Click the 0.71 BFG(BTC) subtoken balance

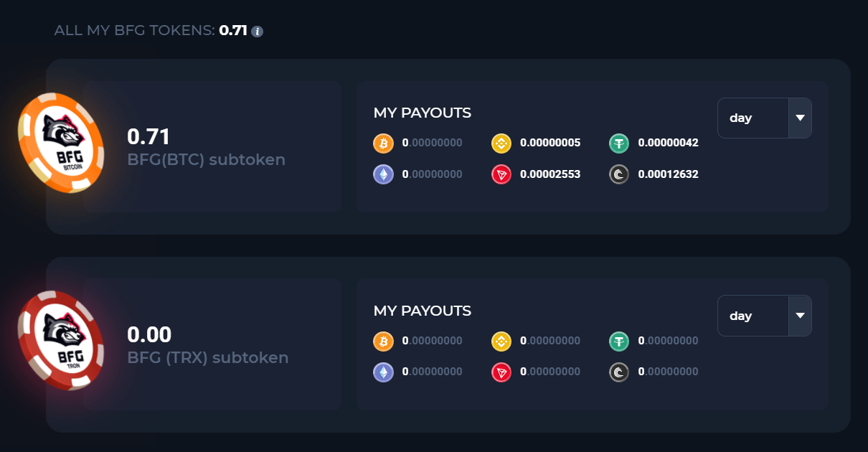pos(148,136)
